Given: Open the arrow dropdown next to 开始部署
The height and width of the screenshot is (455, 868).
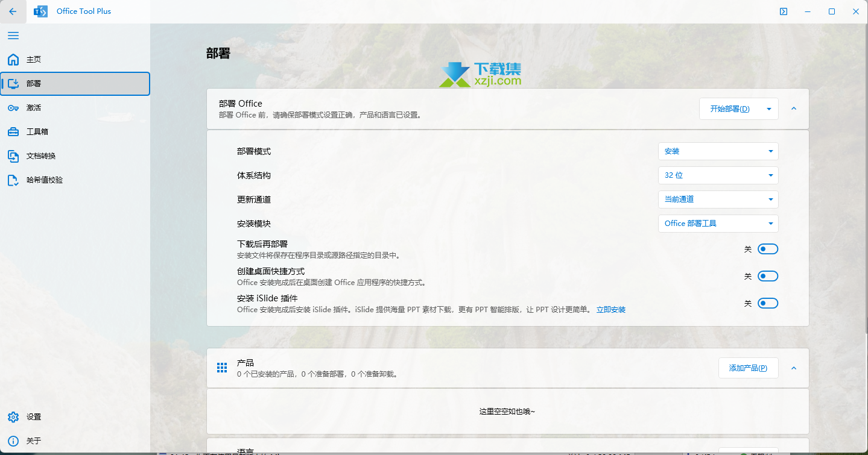Looking at the screenshot, I should coord(769,109).
